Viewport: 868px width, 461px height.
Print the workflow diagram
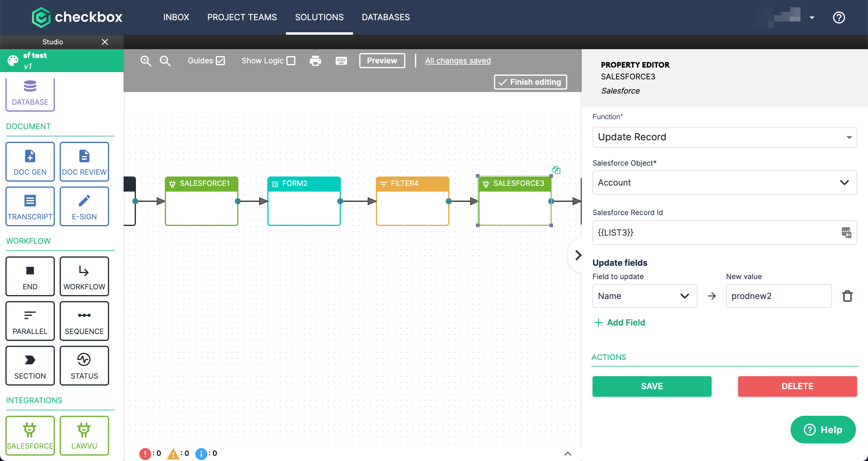coord(315,61)
